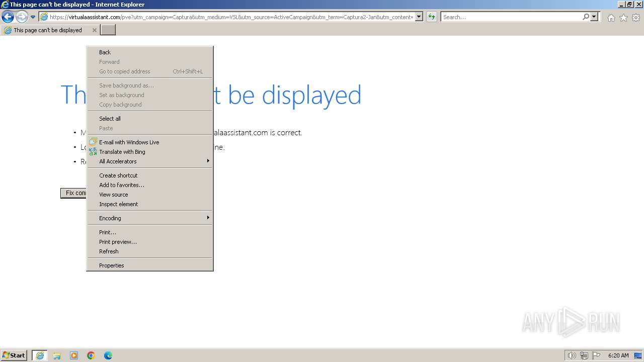
Task: Click the E-mail with Windows Live icon
Action: click(x=93, y=142)
